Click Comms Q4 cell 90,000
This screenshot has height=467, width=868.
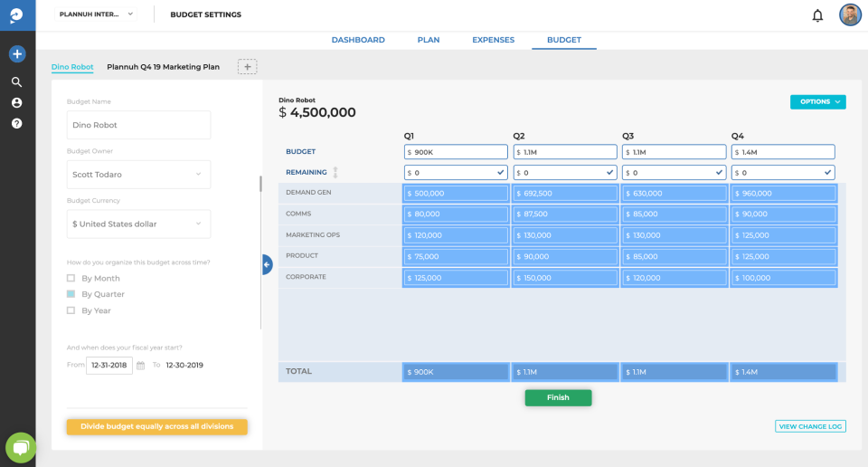point(783,214)
